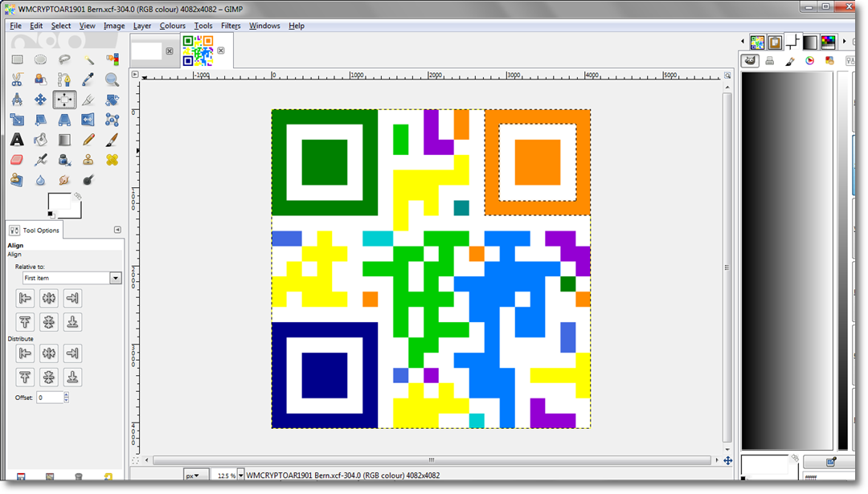868x494 pixels.
Task: Select the Flip tool
Action: 88,120
